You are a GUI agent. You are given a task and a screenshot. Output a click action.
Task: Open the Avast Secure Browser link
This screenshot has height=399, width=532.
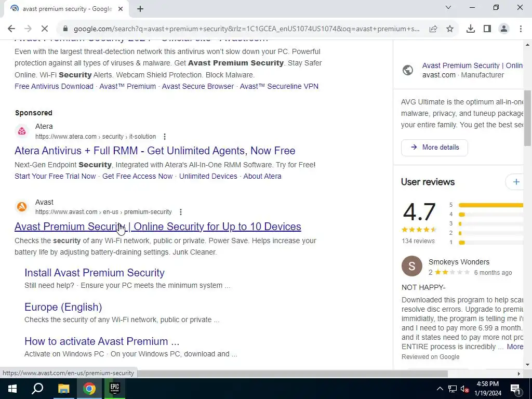coord(198,87)
